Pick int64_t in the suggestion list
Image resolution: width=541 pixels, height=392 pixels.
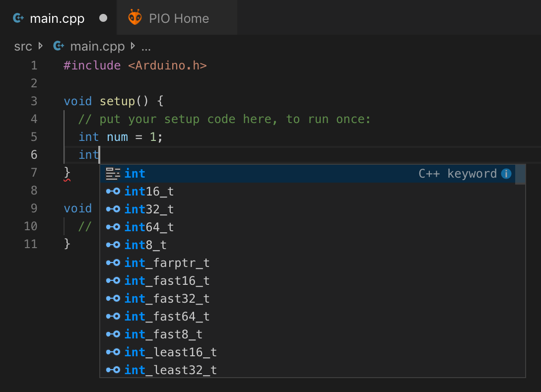[149, 227]
